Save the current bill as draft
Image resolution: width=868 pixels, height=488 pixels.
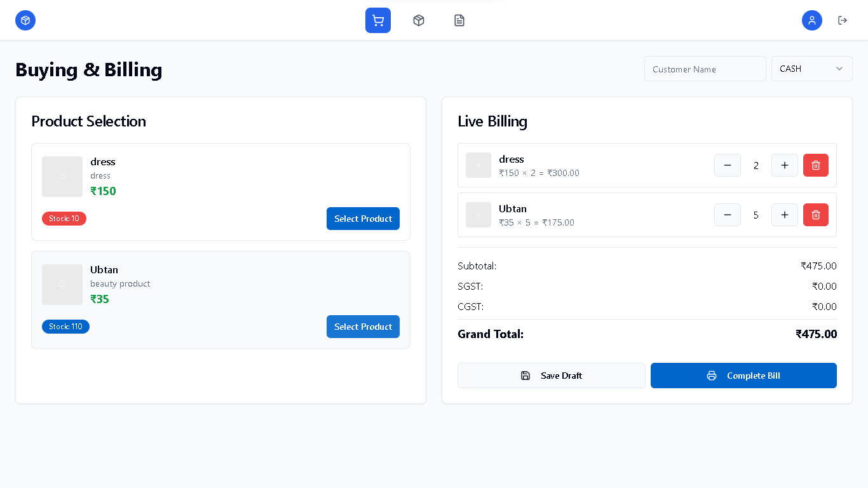(551, 376)
